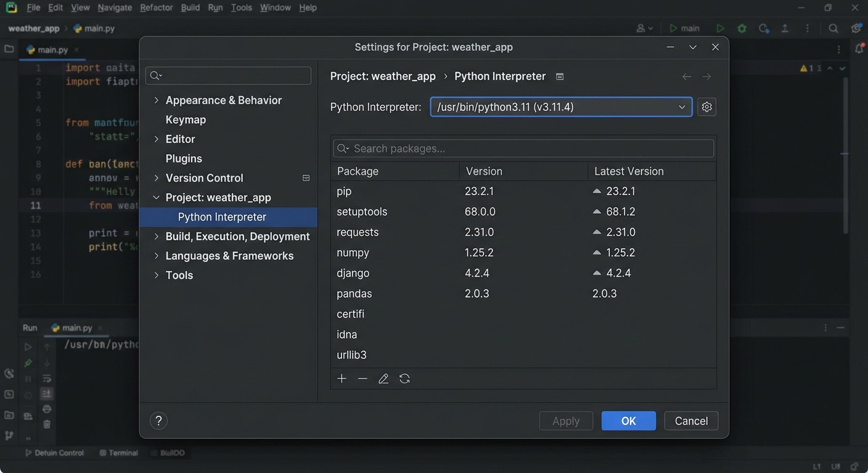Viewport: 868px width, 473px height.
Task: Click the green Run icon in toolbar
Action: (720, 28)
